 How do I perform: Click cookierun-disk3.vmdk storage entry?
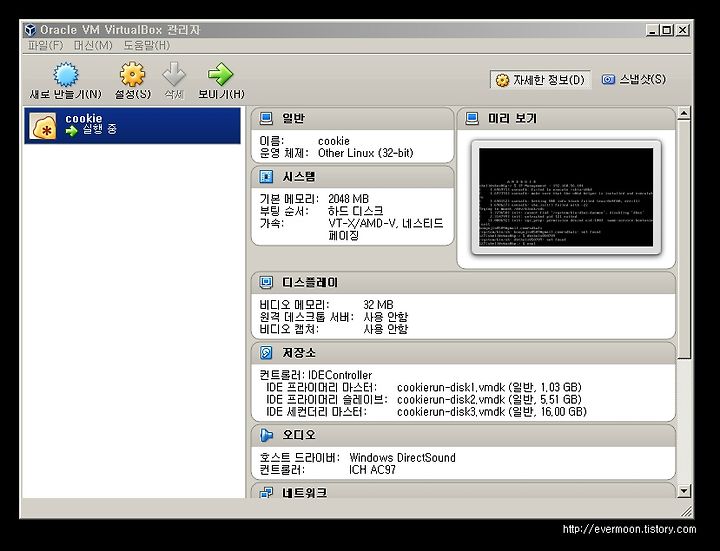coord(492,411)
